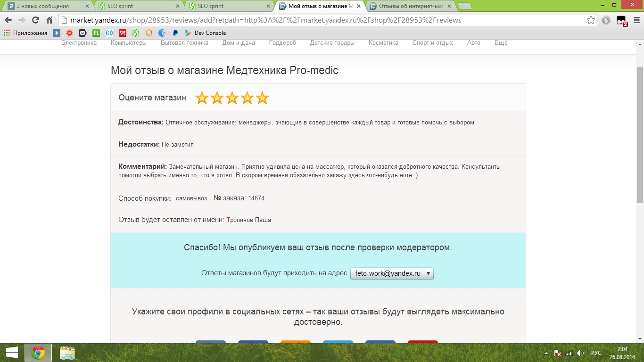Open the Приложения apps shortcut
This screenshot has width=644, height=362.
pyautogui.click(x=25, y=33)
